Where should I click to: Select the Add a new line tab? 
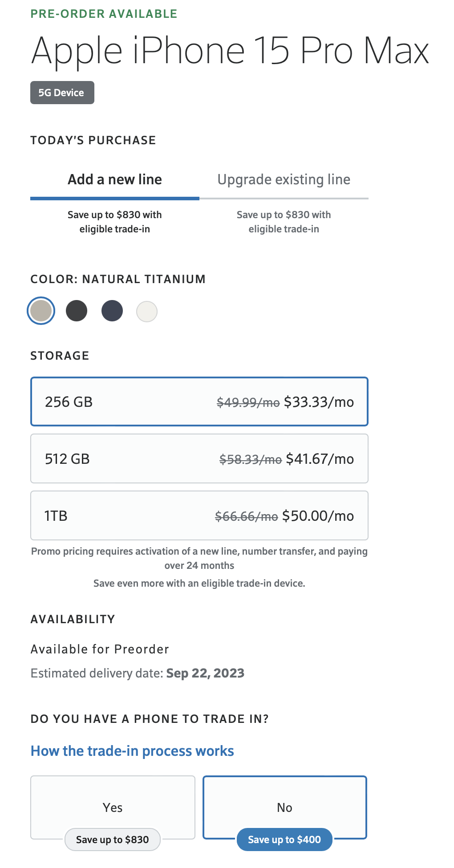[115, 179]
